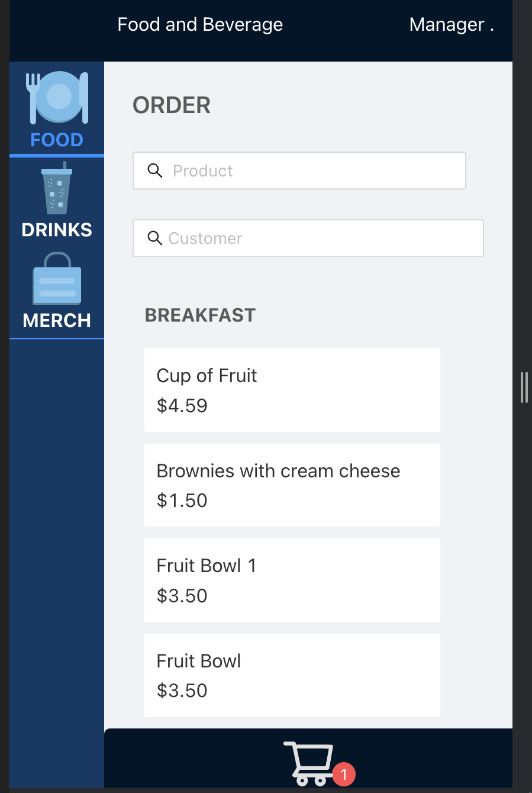Select the Fruit Bowl 1 item

pos(292,580)
